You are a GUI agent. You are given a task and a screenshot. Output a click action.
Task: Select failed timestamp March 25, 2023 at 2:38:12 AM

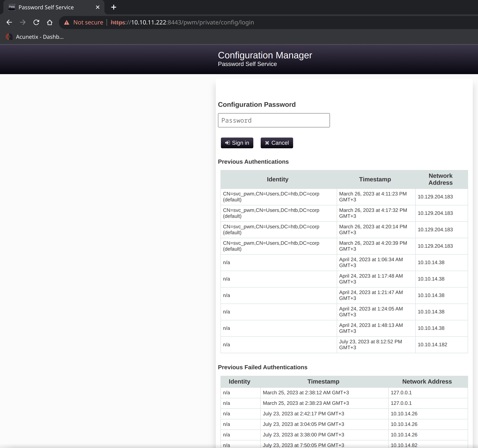tap(306, 392)
